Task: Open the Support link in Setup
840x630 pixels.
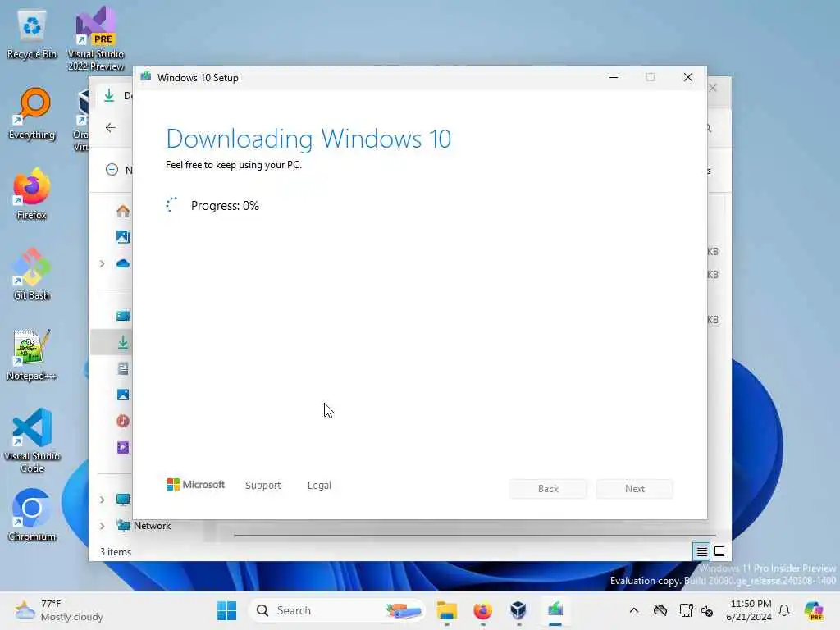Action: coord(263,486)
